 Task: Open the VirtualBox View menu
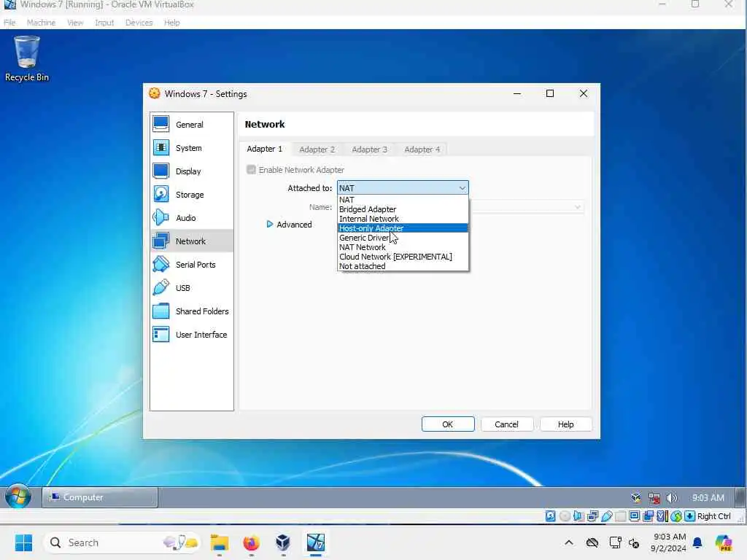tap(75, 23)
